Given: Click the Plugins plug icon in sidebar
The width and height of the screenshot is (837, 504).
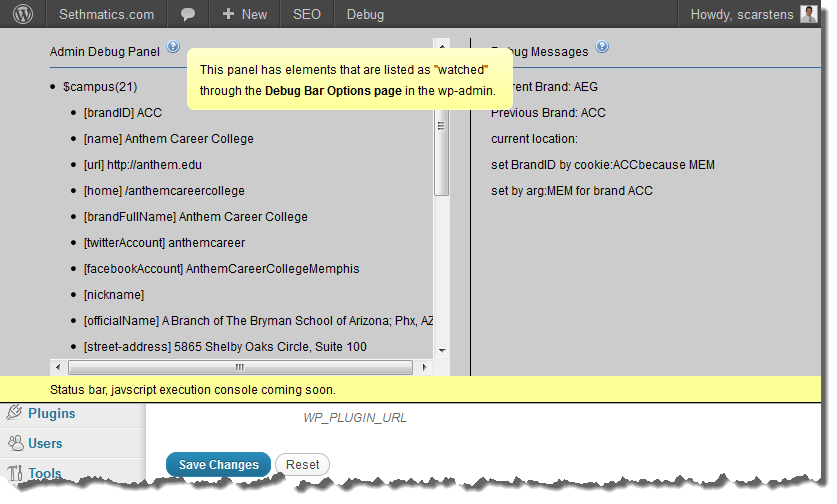Looking at the screenshot, I should pos(14,412).
